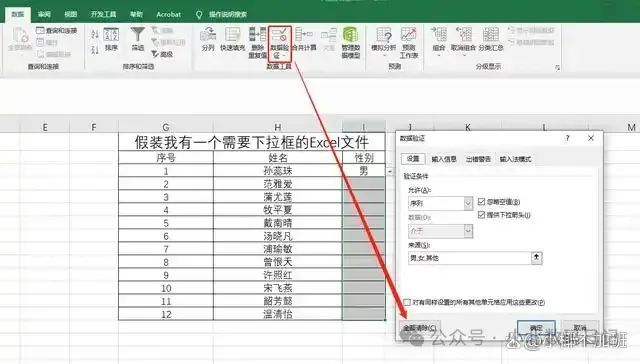Toggle the 提供下拉箭头 checkbox
The width and height of the screenshot is (640, 364).
pos(482,215)
